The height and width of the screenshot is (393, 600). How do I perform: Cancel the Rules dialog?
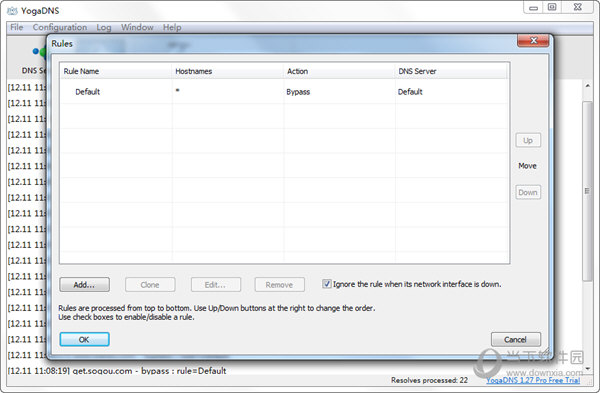click(516, 339)
